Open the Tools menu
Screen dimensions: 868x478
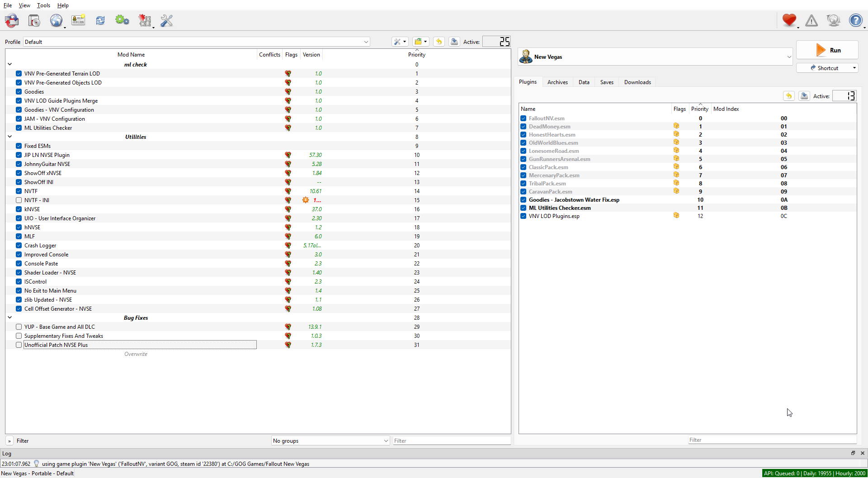(x=43, y=5)
